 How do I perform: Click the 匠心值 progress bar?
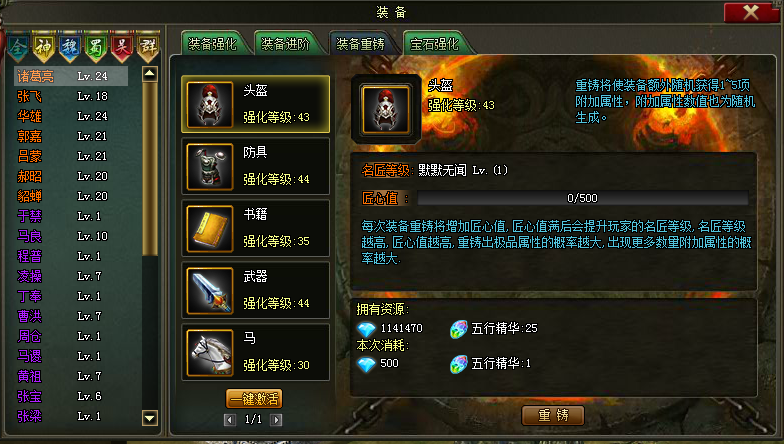582,198
